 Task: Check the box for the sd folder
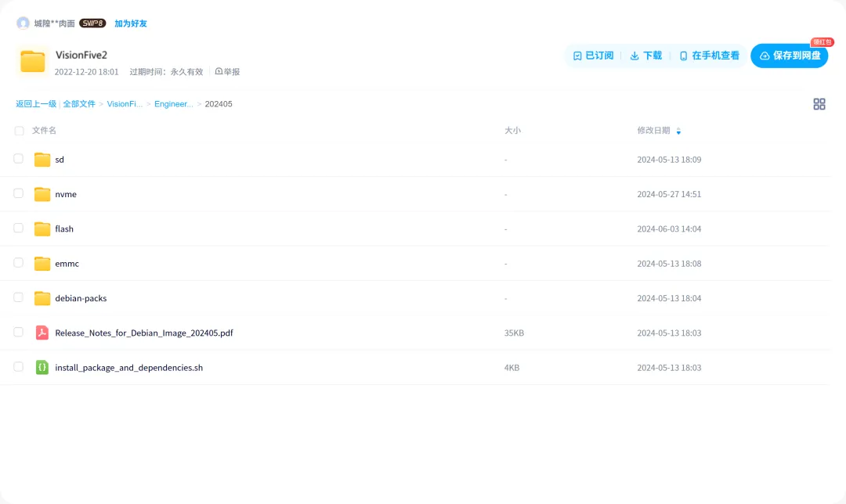pos(18,158)
